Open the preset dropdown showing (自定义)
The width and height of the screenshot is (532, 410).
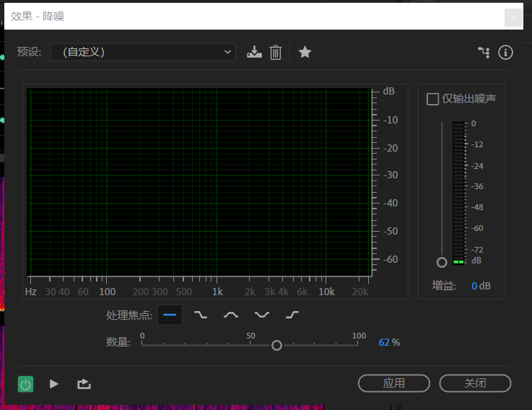point(143,52)
